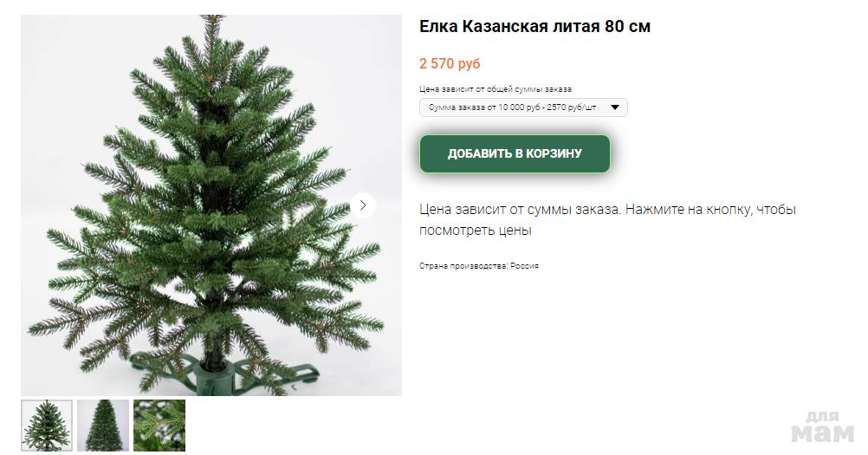Click the '80 см' size in the title
This screenshot has height=455, width=868.
(628, 26)
